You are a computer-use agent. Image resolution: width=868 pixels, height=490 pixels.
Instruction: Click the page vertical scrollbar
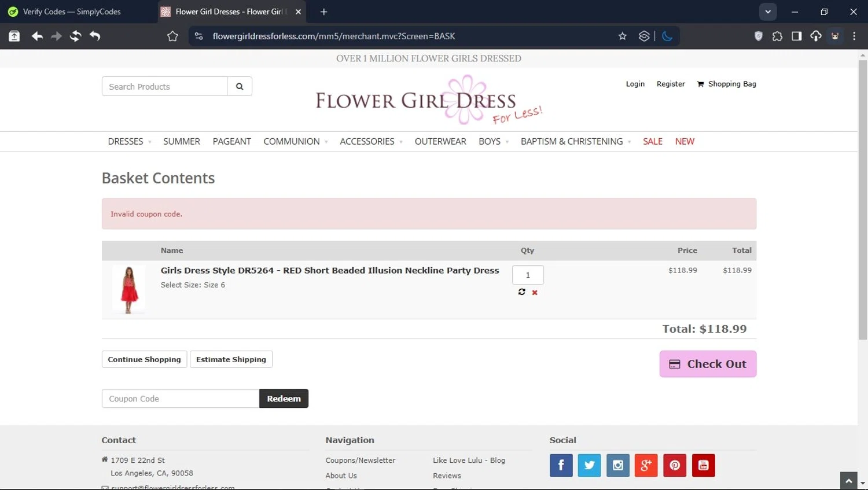863,200
